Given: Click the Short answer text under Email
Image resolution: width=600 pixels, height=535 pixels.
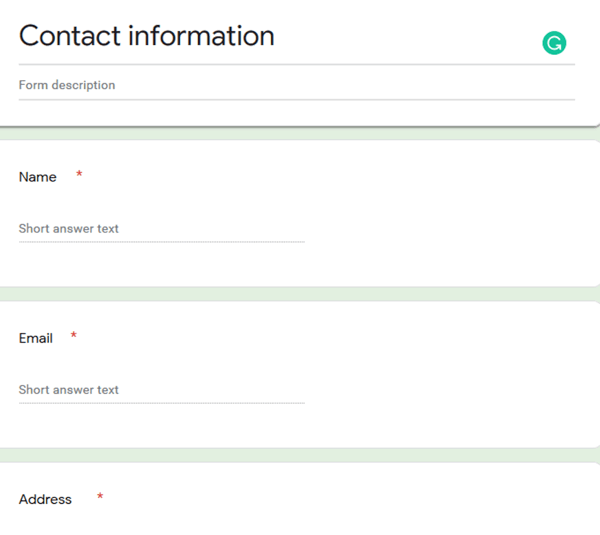Looking at the screenshot, I should [69, 390].
